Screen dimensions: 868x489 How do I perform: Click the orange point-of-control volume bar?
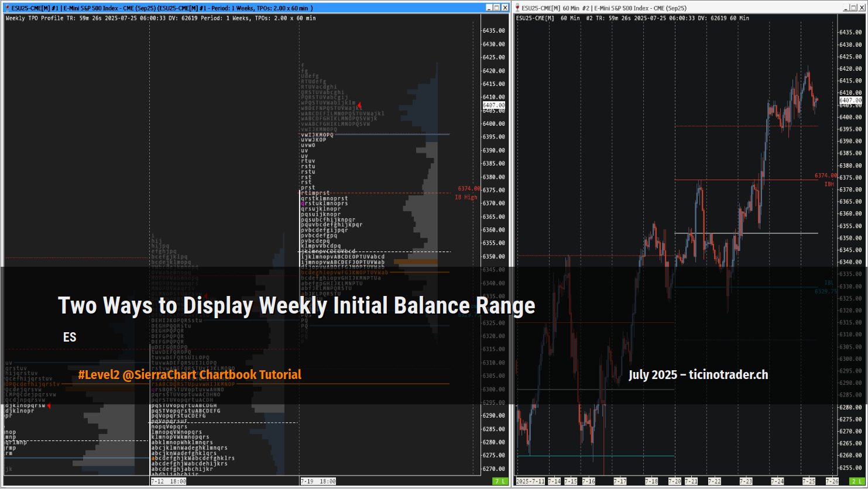(x=416, y=261)
